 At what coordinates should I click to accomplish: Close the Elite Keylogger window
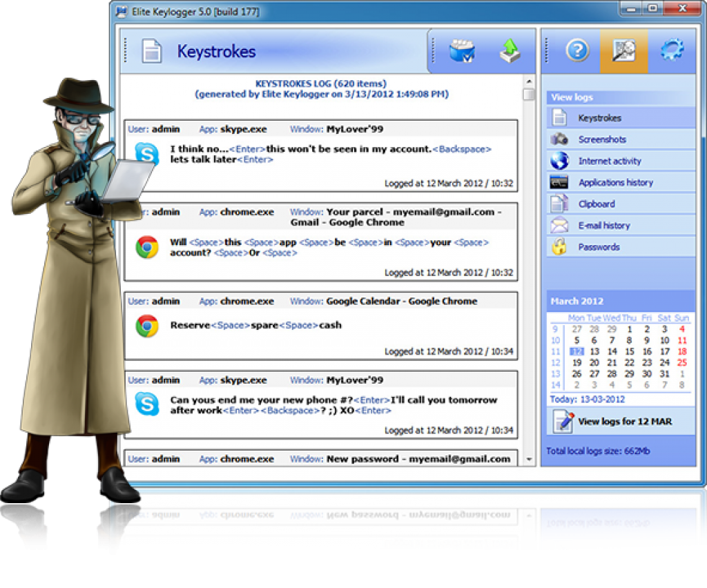click(683, 8)
